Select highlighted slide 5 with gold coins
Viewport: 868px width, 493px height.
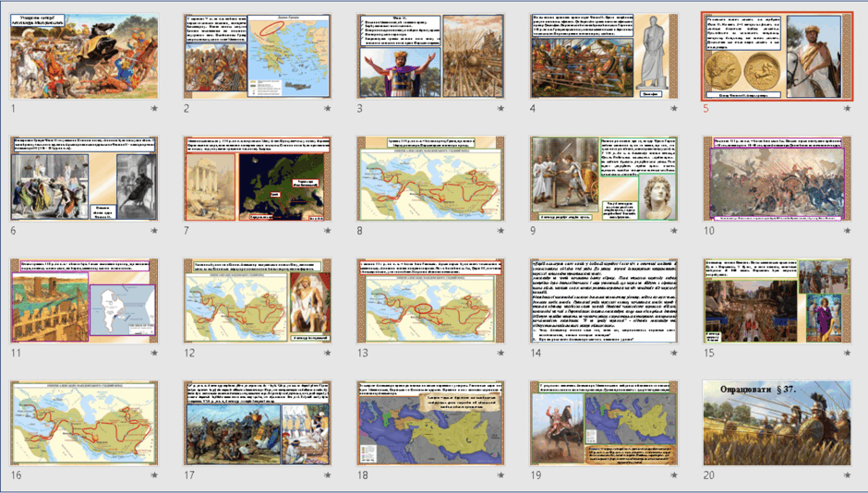778,56
